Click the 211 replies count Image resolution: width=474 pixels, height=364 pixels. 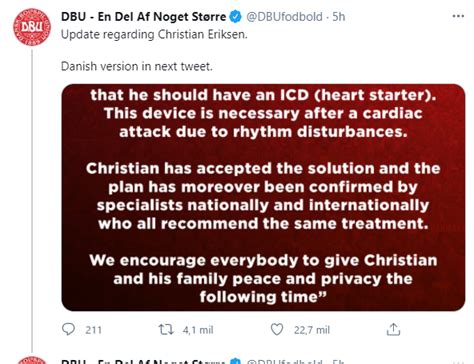click(x=93, y=330)
